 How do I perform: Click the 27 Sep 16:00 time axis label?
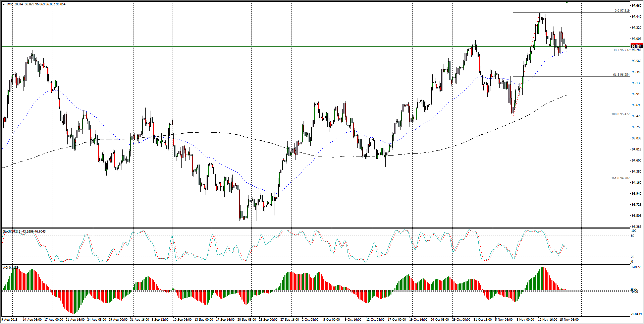(x=289, y=320)
